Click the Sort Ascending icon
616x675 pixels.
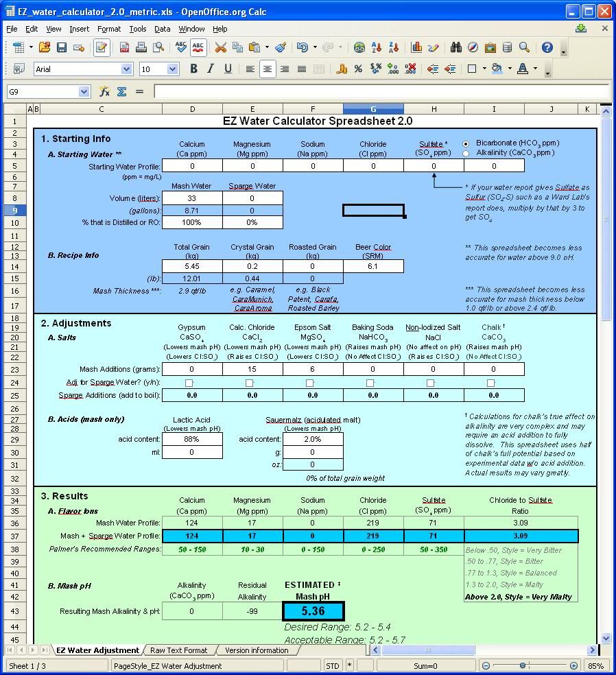pyautogui.click(x=377, y=47)
